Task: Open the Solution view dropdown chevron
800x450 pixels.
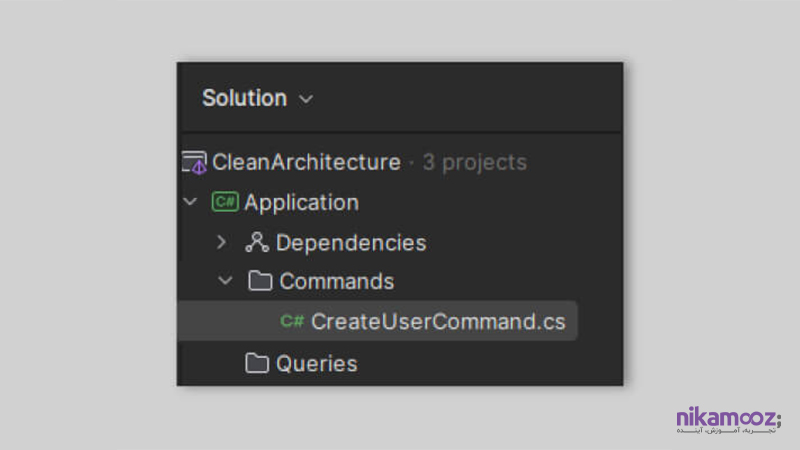Action: (x=306, y=99)
